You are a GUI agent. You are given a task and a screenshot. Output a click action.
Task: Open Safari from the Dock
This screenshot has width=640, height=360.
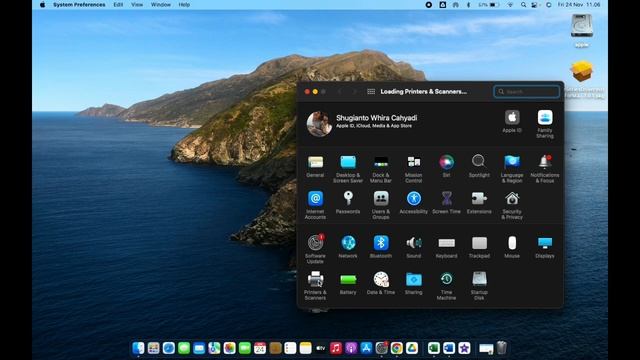pyautogui.click(x=169, y=348)
